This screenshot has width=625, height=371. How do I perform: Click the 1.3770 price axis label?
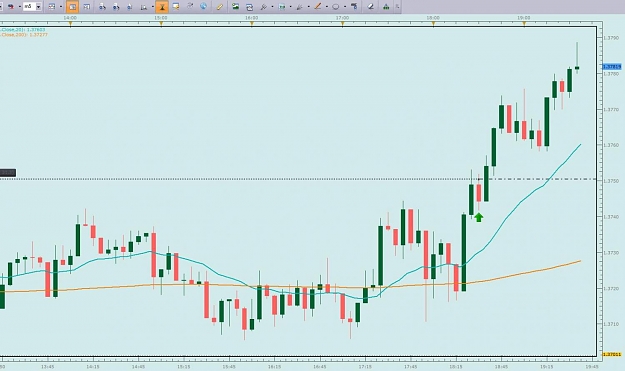pos(611,109)
